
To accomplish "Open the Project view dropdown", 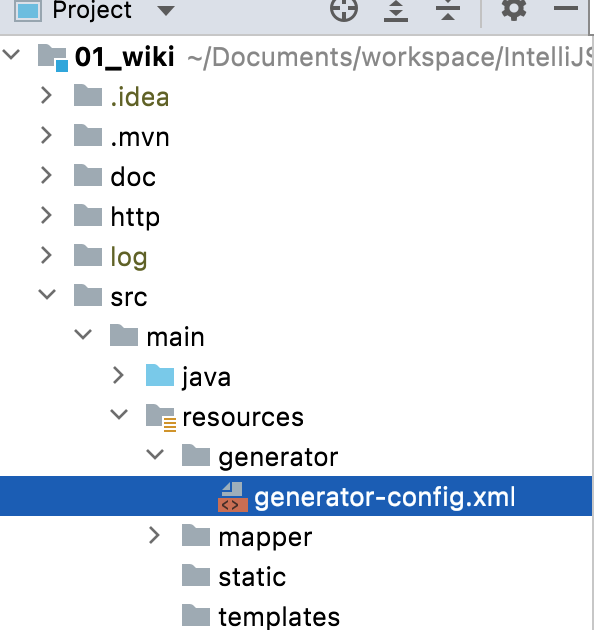I will (166, 11).
